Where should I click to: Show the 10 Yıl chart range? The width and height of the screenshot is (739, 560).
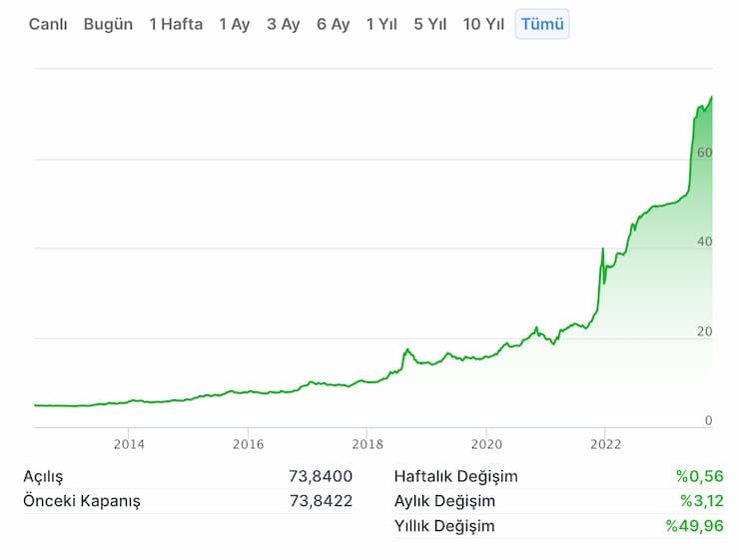(x=483, y=24)
